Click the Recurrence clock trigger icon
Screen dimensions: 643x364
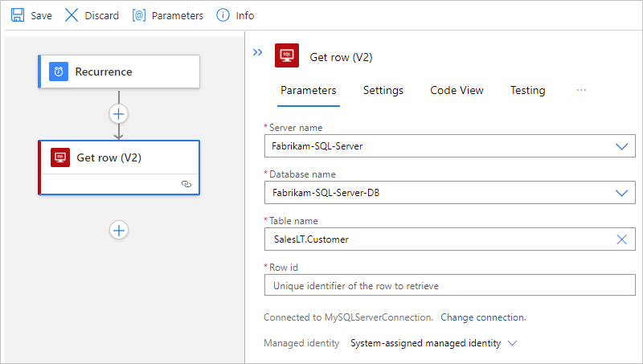click(x=59, y=72)
